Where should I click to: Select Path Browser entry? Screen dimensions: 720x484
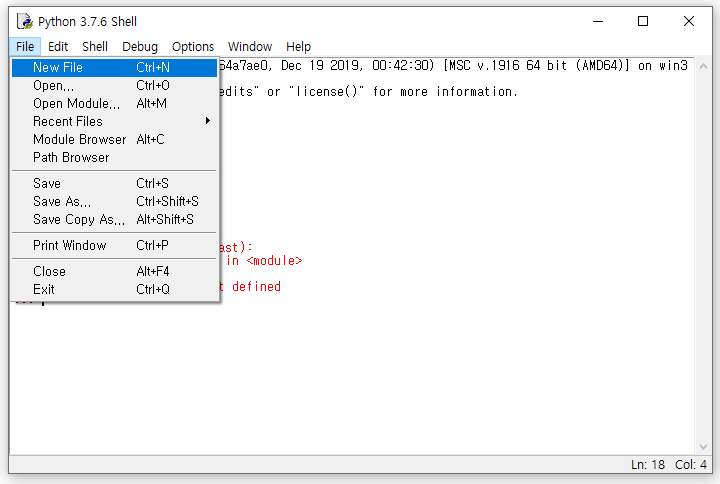(114, 158)
